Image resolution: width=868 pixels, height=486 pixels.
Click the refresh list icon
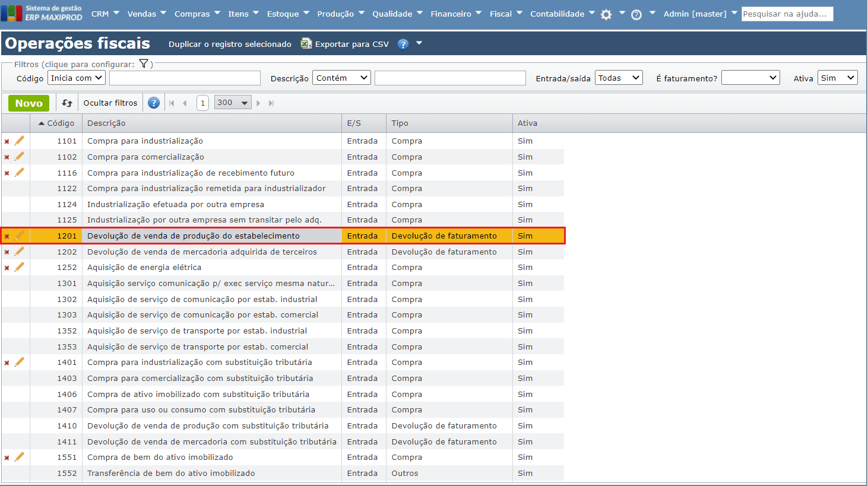point(67,103)
